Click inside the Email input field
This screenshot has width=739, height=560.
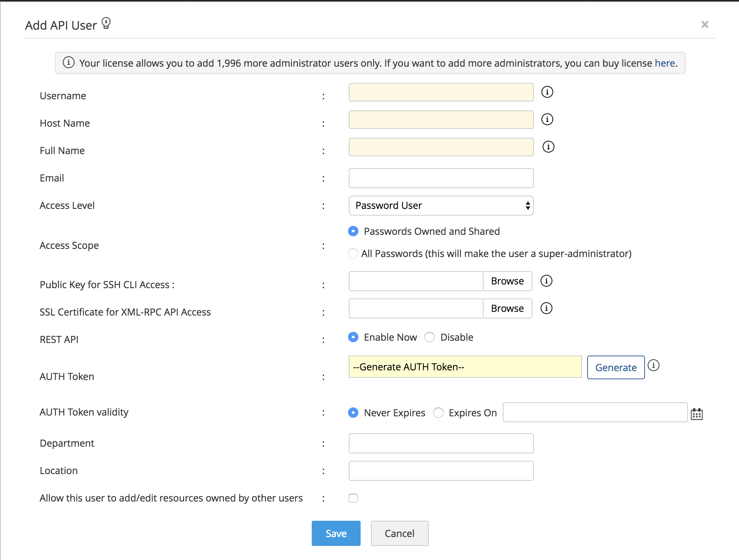(x=440, y=178)
